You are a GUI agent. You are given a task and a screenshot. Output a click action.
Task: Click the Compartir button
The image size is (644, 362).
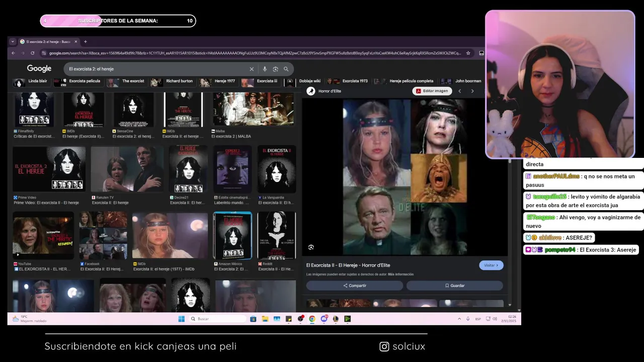[355, 286]
